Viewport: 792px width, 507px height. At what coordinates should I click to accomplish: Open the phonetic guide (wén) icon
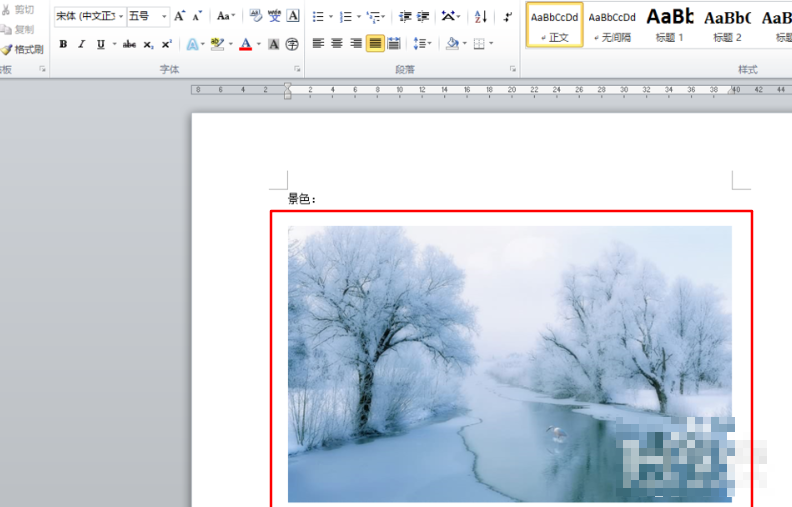pyautogui.click(x=274, y=16)
